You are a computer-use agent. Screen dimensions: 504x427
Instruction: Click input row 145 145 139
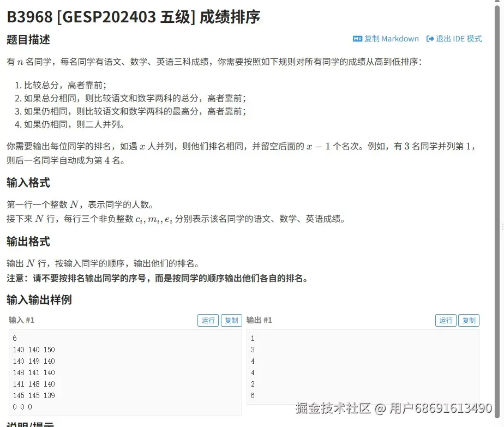34,395
